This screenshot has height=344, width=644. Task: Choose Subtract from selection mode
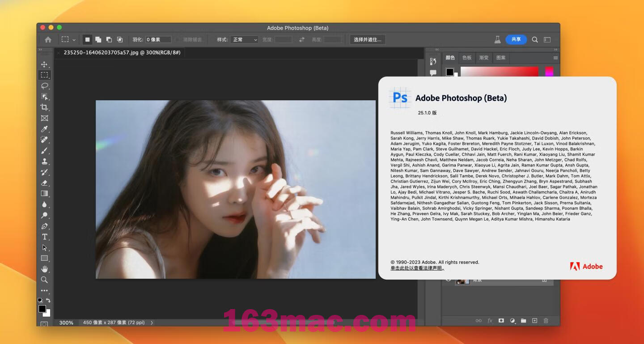tap(109, 39)
